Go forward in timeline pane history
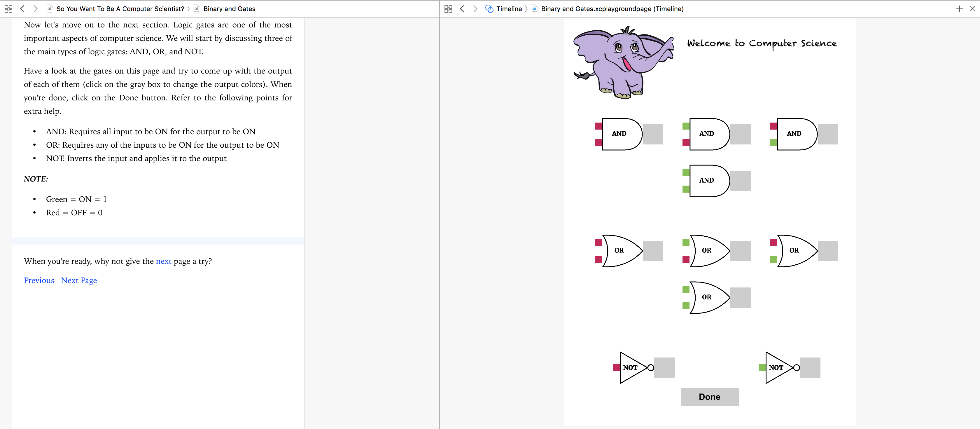This screenshot has width=980, height=429. click(475, 9)
